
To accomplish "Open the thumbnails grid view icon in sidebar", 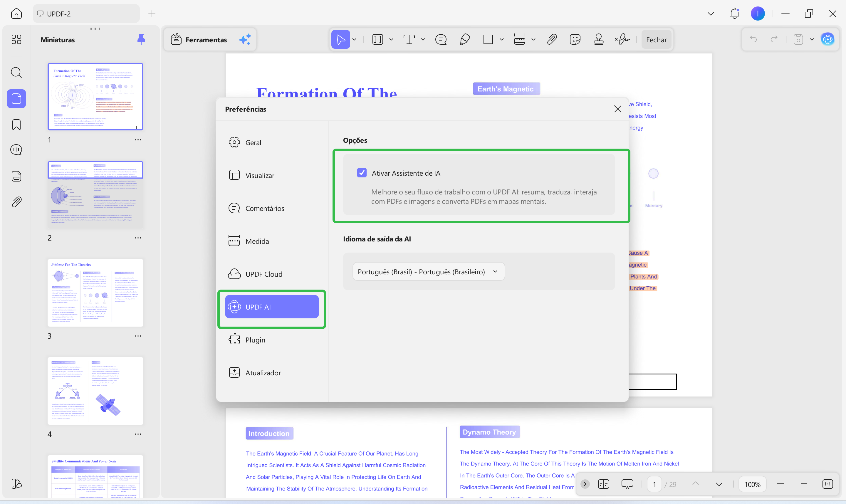I will click(x=16, y=39).
